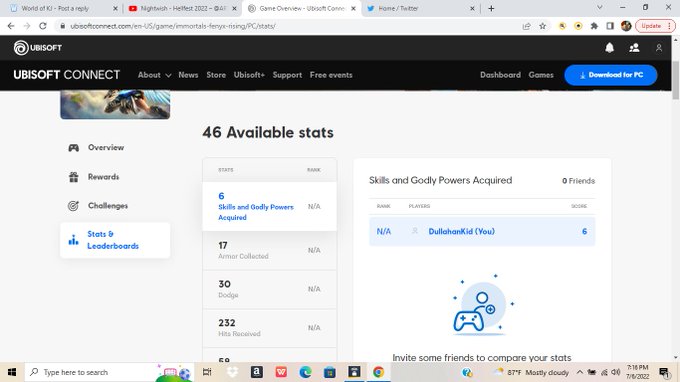Screen dimensions: 680x382
Task: Reload the page with the refresh icon
Action: coord(42,26)
